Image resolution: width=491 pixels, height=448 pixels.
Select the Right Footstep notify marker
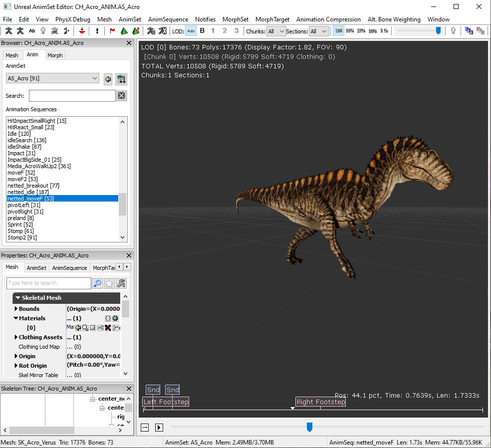[x=320, y=402]
